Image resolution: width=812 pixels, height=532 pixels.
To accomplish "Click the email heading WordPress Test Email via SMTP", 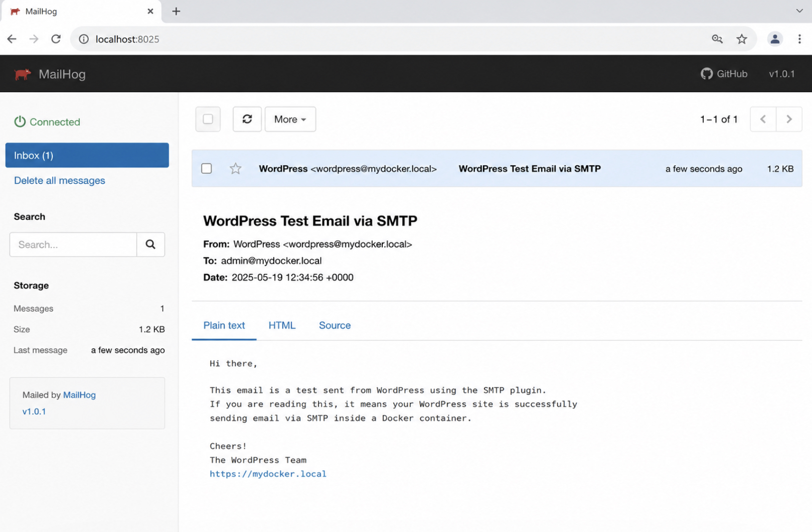I will tap(310, 221).
